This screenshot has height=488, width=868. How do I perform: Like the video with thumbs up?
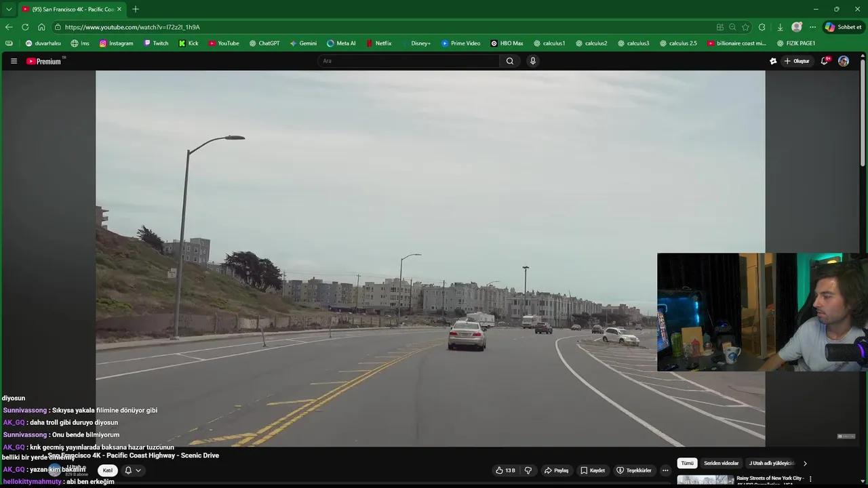[505, 470]
